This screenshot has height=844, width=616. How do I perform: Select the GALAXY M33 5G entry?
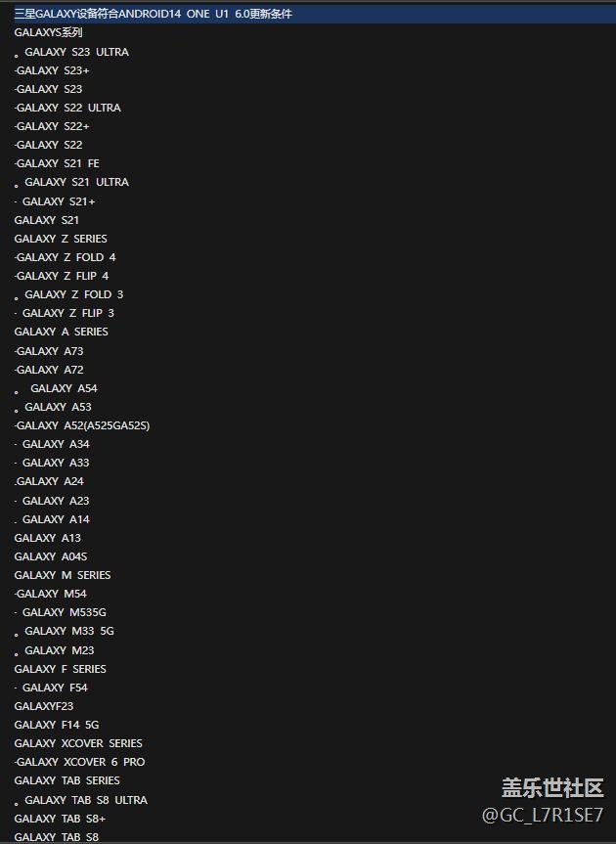click(69, 631)
